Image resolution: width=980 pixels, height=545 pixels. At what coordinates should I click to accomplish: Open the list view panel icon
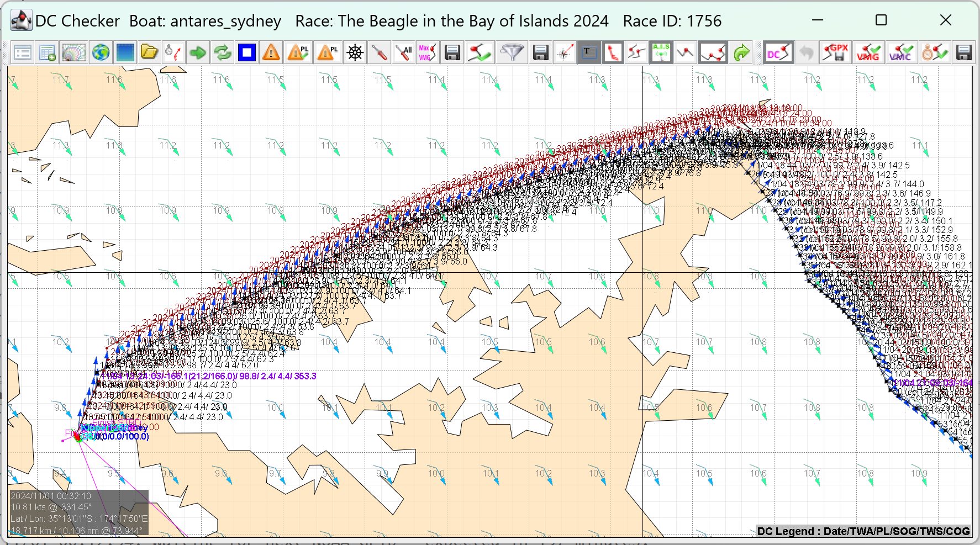click(x=23, y=53)
